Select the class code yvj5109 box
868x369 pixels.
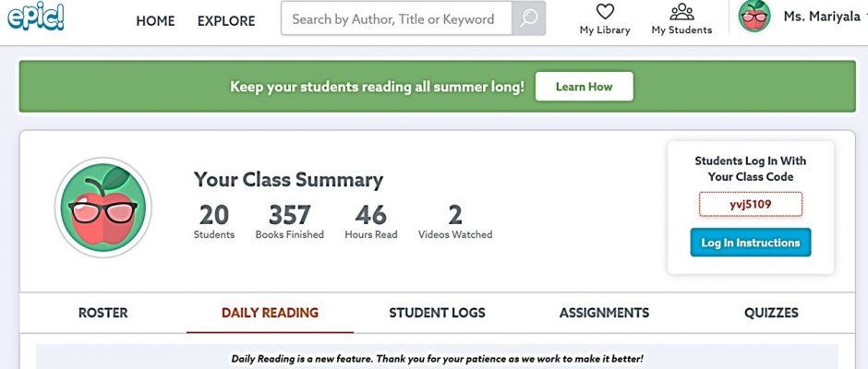[750, 204]
